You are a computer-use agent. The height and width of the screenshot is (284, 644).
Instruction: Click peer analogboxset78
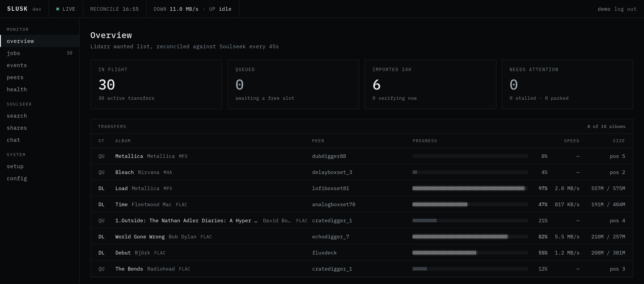(334, 204)
